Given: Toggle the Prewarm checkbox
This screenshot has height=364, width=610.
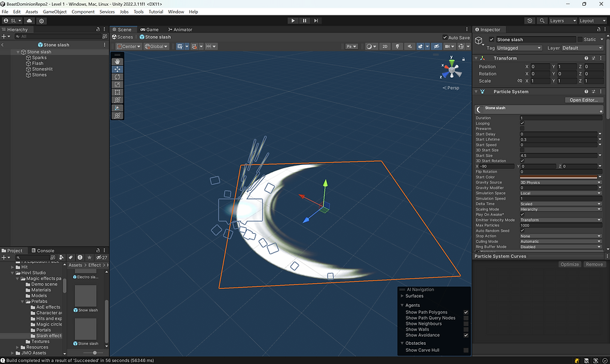Looking at the screenshot, I should pyautogui.click(x=522, y=129).
